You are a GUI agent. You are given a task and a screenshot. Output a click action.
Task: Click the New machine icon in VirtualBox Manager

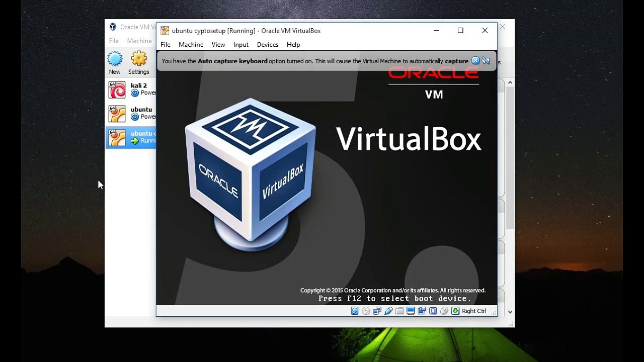115,59
